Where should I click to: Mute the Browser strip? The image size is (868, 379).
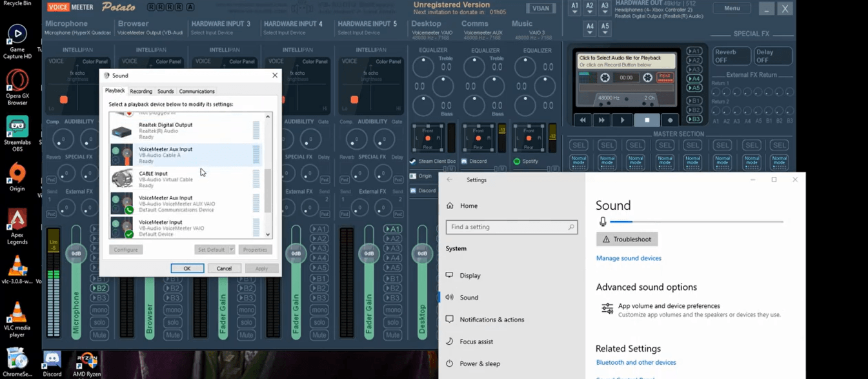tap(173, 335)
